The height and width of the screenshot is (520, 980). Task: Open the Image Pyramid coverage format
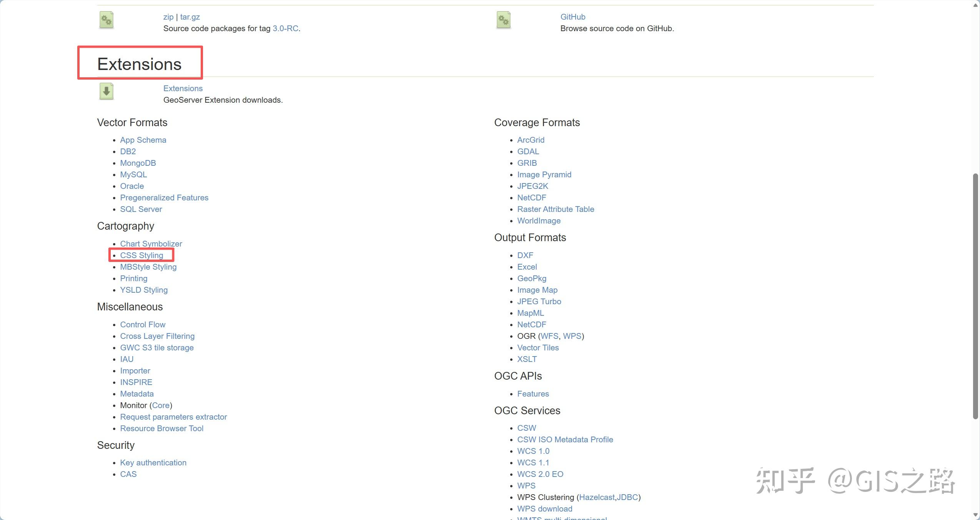tap(544, 175)
